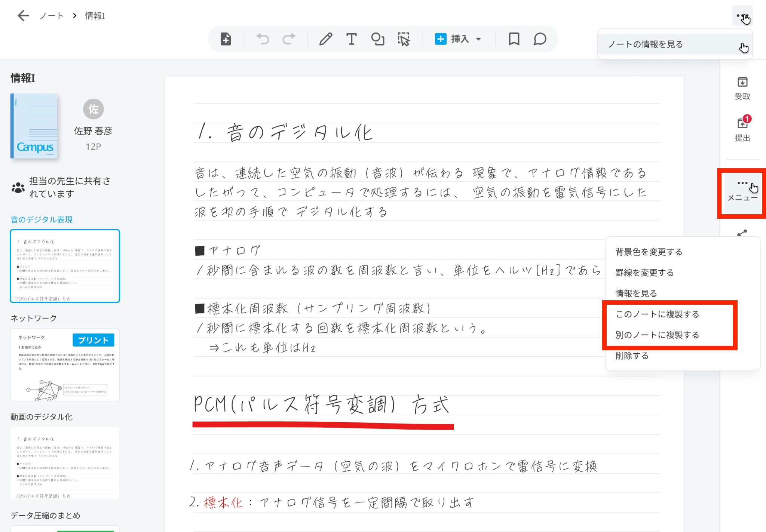Open the ノート breadcrumb link
Screen dimensions: 766x532
tap(52, 16)
